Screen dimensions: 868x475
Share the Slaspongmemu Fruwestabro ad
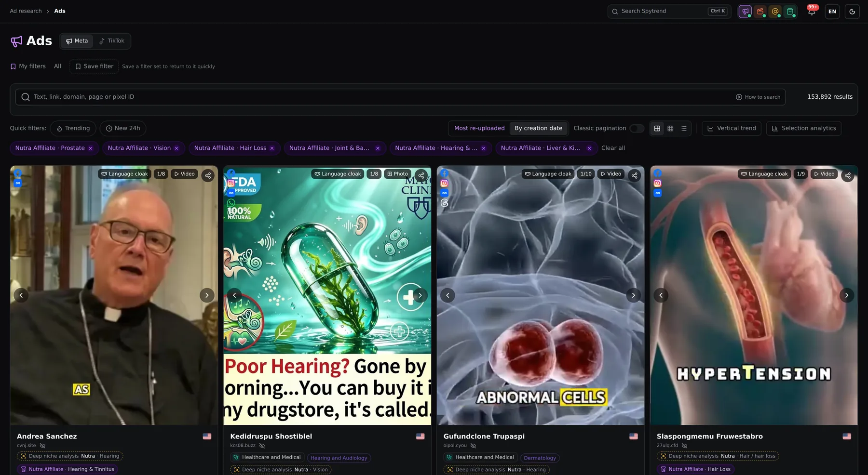click(x=848, y=175)
